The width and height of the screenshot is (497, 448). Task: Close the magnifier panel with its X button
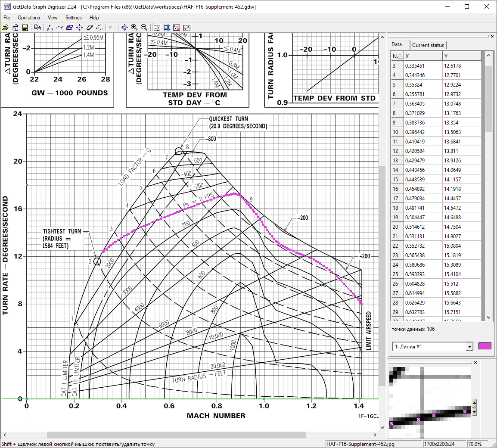click(475, 363)
